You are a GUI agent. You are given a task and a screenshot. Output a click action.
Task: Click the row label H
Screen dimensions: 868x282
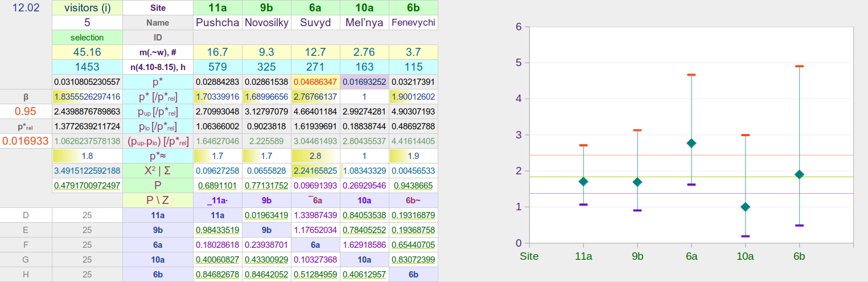[x=26, y=274]
